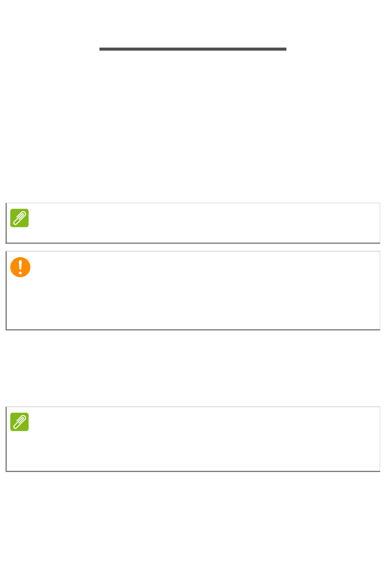Click the bottom border of the lower note box

(x=193, y=471)
